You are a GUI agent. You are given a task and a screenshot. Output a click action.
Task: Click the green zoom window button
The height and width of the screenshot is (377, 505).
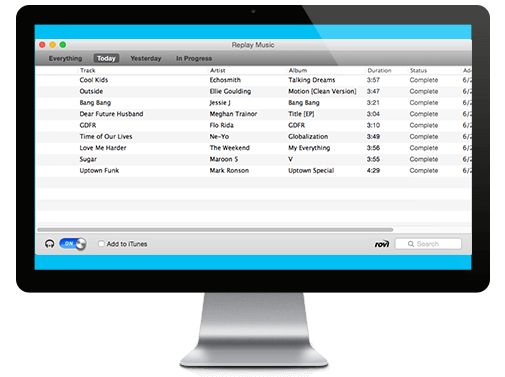[x=63, y=45]
